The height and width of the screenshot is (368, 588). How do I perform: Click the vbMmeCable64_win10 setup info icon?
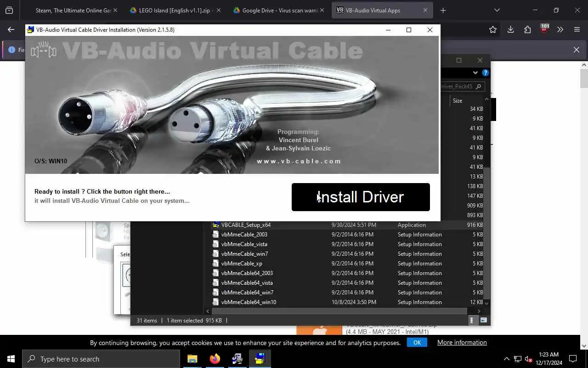215,302
